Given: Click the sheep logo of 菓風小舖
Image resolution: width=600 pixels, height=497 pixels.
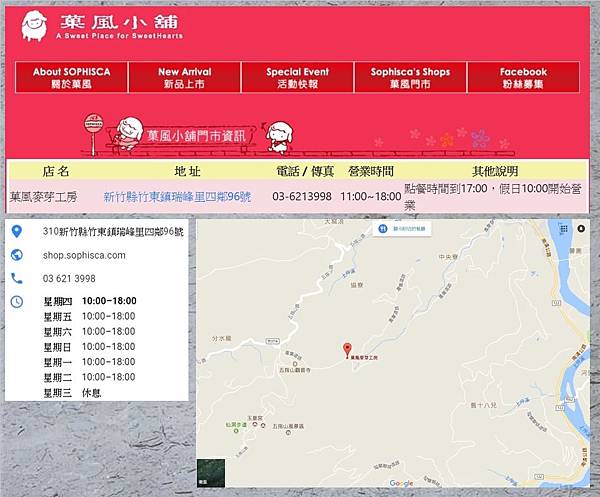Looking at the screenshot, I should pyautogui.click(x=34, y=26).
